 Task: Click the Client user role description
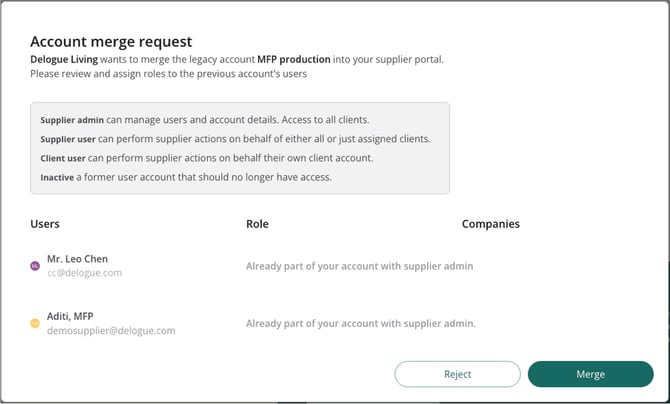point(204,158)
